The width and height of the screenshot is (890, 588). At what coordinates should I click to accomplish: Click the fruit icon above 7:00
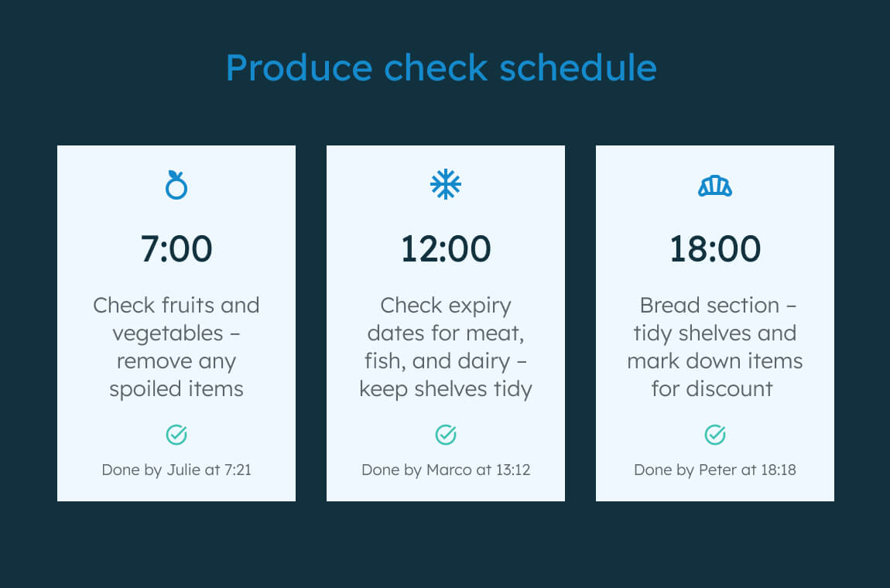coord(176,185)
